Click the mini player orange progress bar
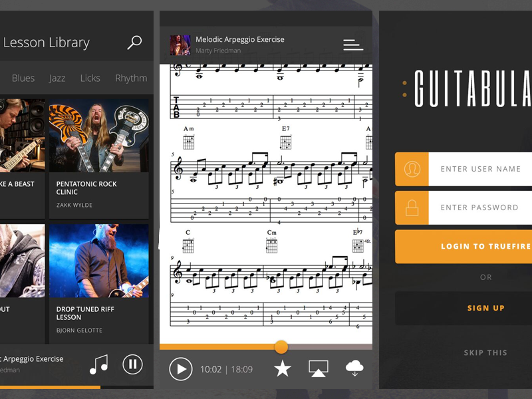The width and height of the screenshot is (532, 399). pyautogui.click(x=51, y=387)
